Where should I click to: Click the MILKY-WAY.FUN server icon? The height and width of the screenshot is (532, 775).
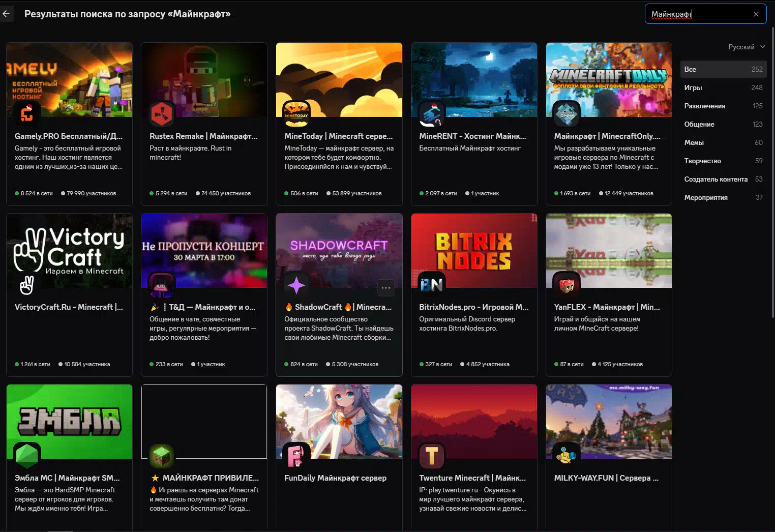coord(567,456)
